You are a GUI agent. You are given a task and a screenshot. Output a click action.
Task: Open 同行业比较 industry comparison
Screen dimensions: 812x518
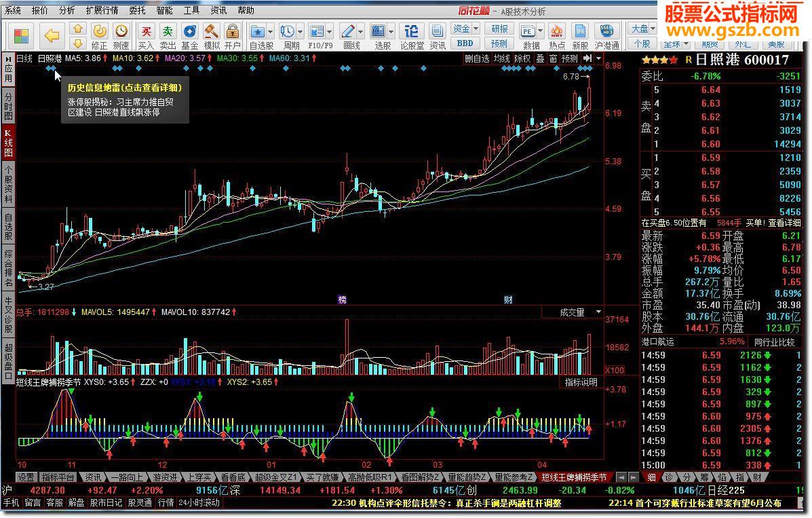(x=774, y=342)
